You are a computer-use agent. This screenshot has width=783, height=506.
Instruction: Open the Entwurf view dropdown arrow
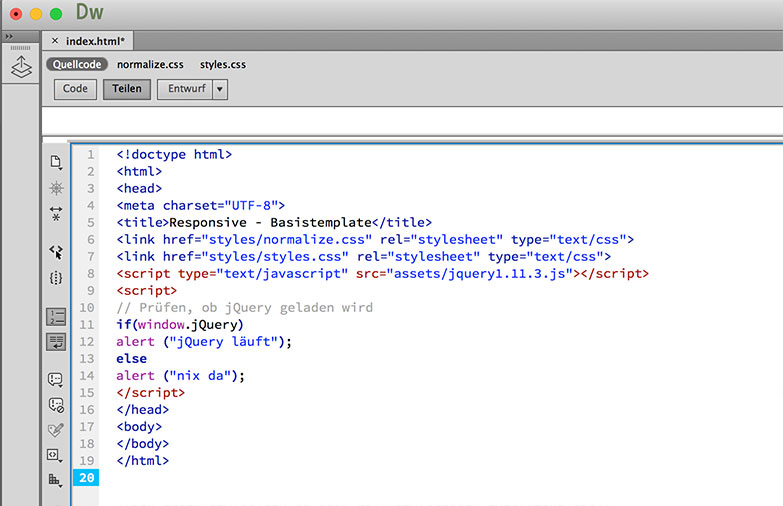pyautogui.click(x=220, y=89)
